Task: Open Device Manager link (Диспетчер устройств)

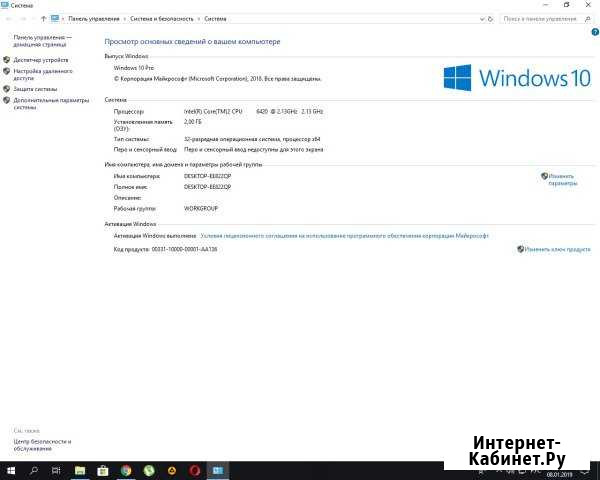Action: pyautogui.click(x=41, y=60)
